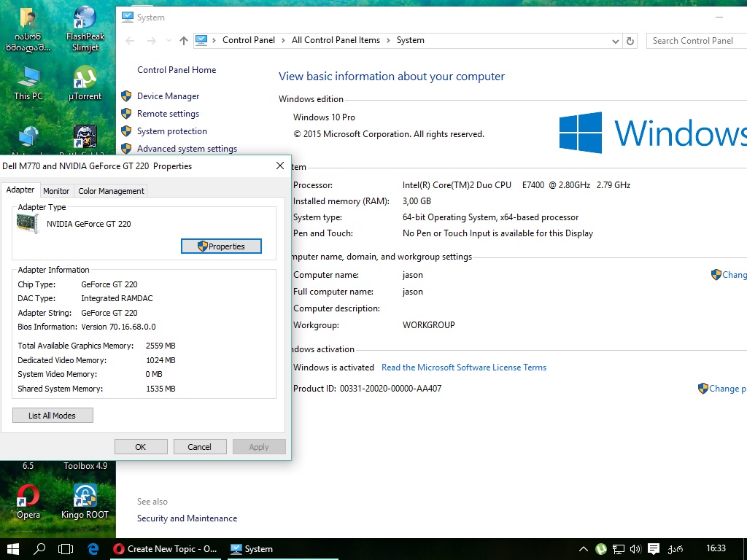The width and height of the screenshot is (747, 560).
Task: Expand the chevron after All Control Panel Items
Action: click(388, 41)
